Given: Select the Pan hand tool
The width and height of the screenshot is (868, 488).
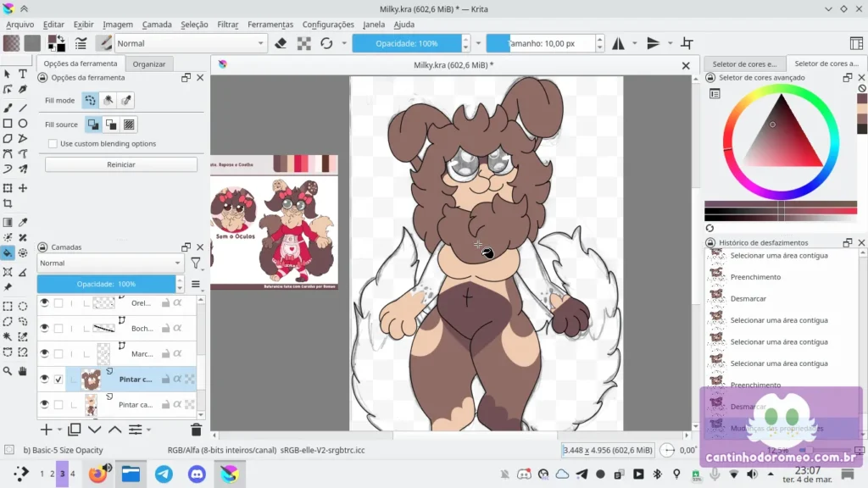Looking at the screenshot, I should 23,371.
